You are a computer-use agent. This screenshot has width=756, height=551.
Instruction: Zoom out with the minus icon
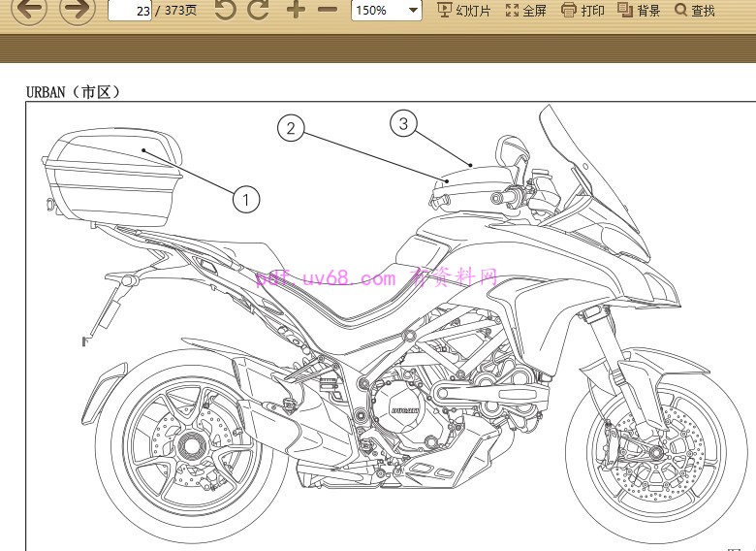(x=328, y=11)
